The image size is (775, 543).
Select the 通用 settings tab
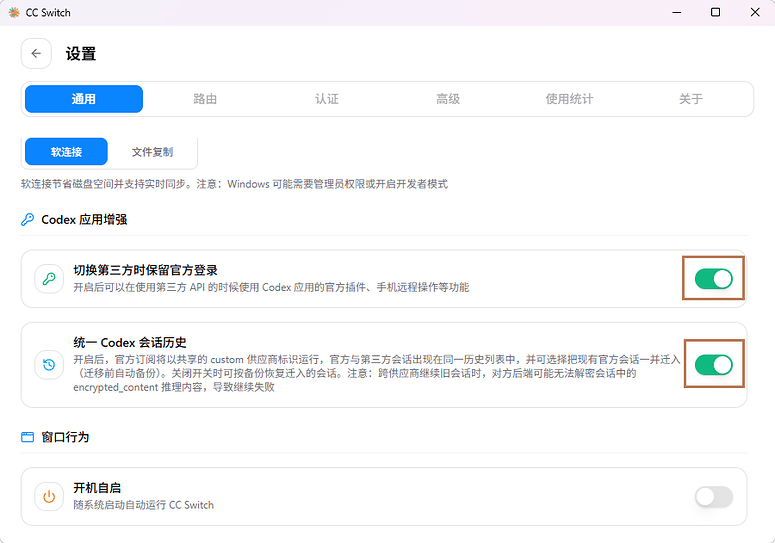84,99
